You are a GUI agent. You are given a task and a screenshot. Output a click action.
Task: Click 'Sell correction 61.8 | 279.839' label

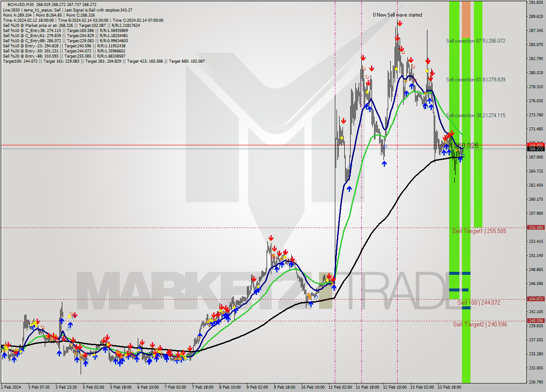coord(476,80)
